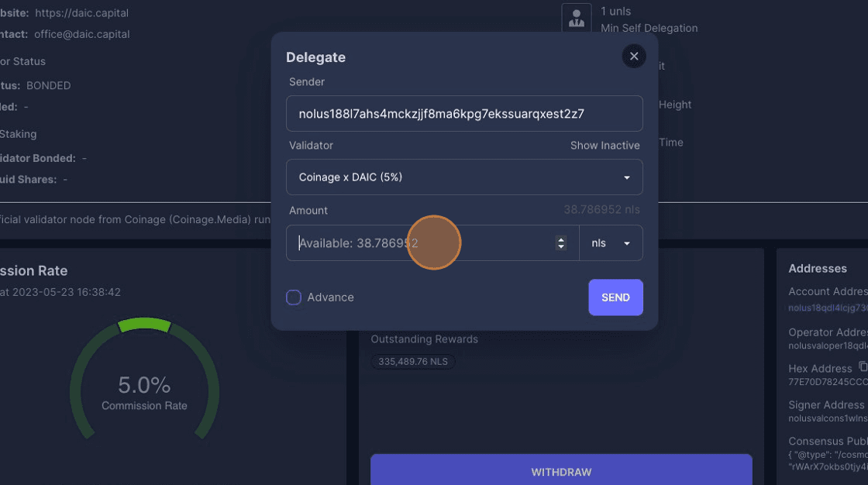868x485 pixels.
Task: Open the Account Address link
Action: coord(827,308)
